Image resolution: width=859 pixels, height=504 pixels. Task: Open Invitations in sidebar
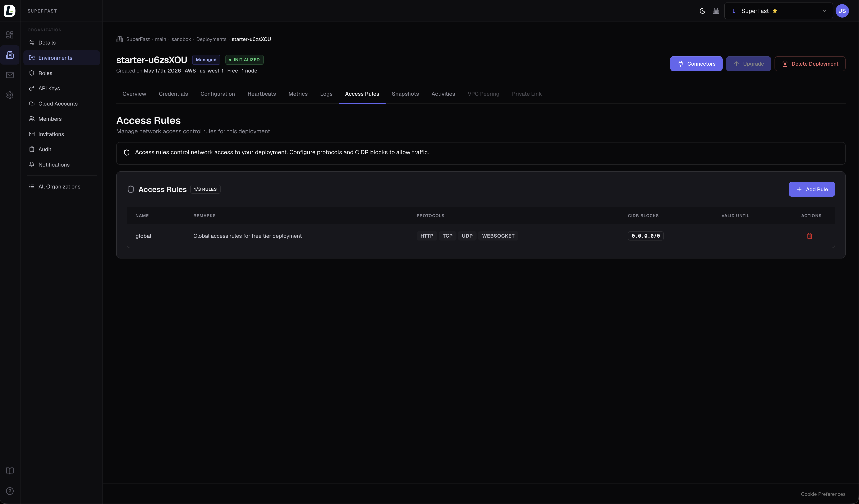pos(62,134)
